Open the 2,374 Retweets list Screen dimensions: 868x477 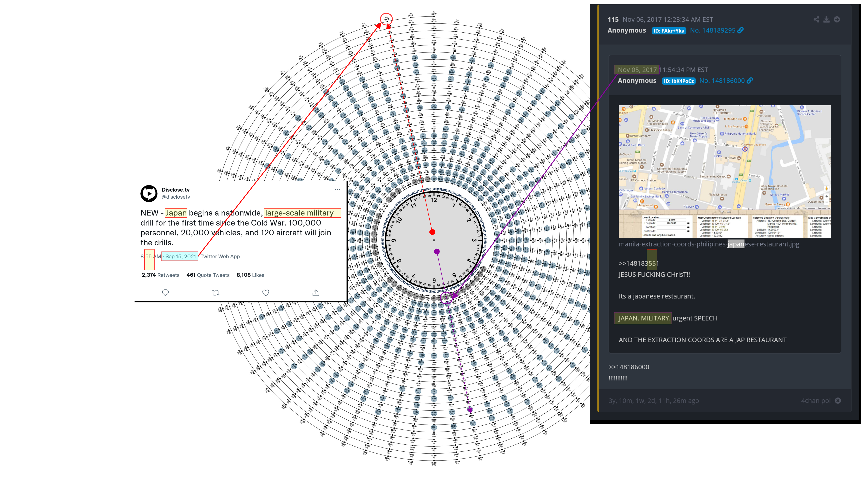[160, 275]
